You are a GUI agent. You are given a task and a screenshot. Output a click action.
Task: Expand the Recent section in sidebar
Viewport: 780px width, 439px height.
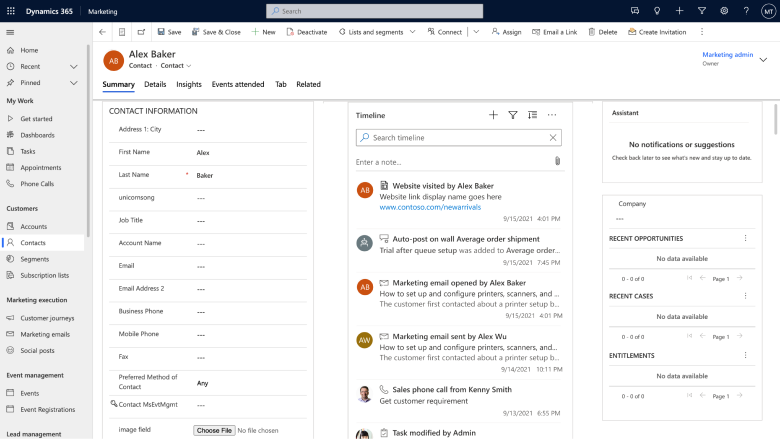pyautogui.click(x=74, y=67)
